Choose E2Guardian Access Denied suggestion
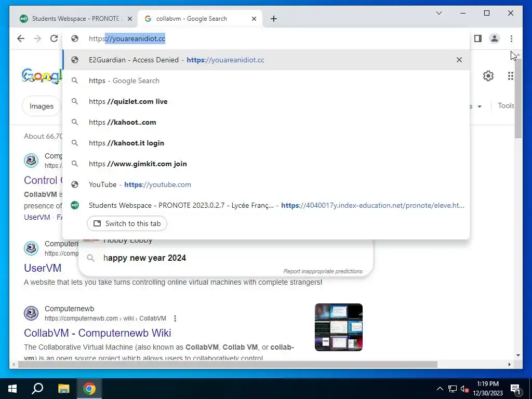532x399 pixels. [266, 60]
